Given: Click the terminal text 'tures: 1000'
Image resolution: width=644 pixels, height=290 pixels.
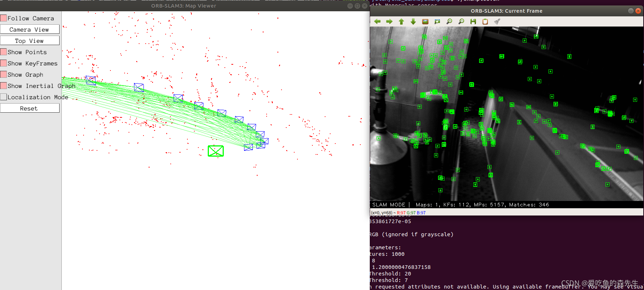Looking at the screenshot, I should [x=387, y=254].
